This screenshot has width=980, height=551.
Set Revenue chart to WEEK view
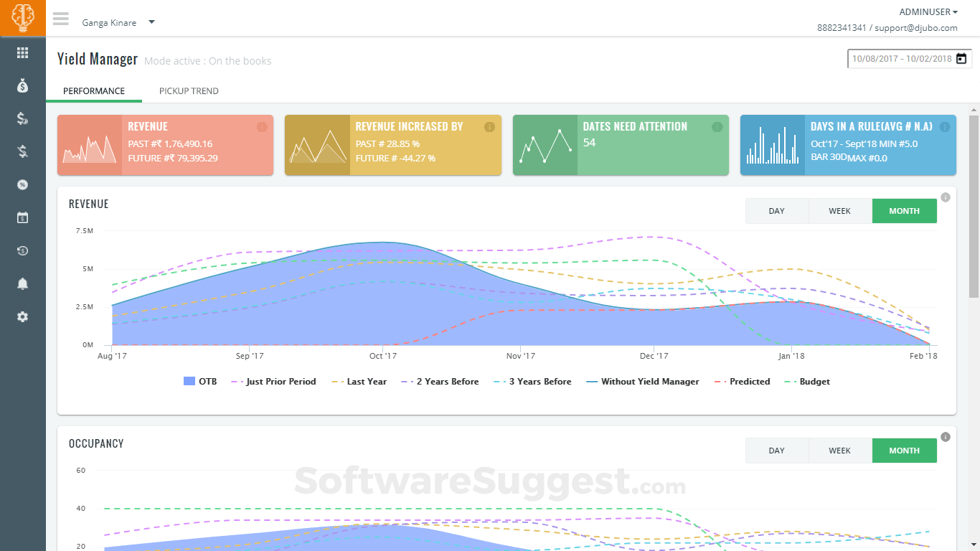(x=839, y=210)
